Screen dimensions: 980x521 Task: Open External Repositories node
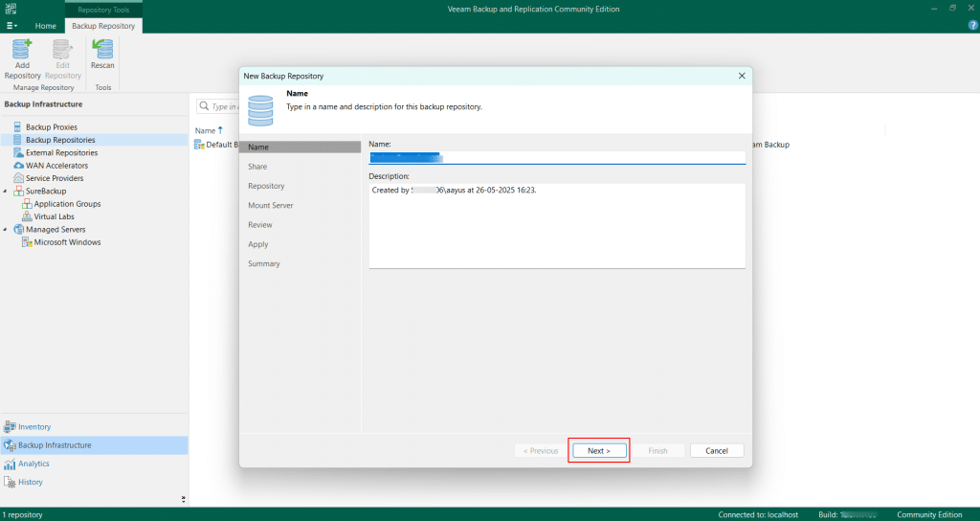(61, 152)
